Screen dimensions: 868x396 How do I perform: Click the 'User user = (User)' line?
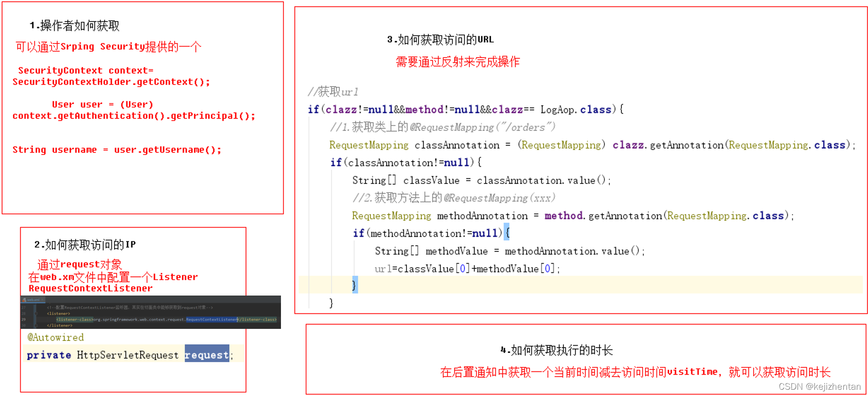pyautogui.click(x=102, y=104)
